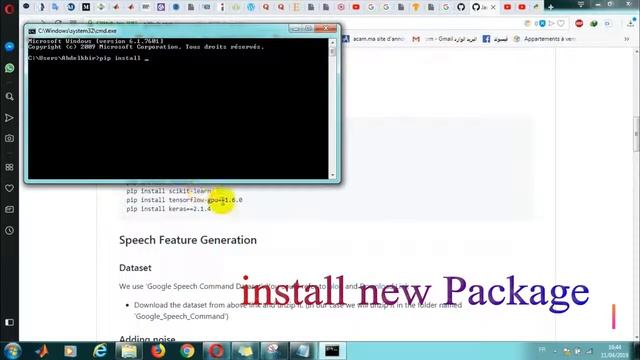Launch Firefox from the taskbar
The image size is (640, 360).
coord(158,351)
